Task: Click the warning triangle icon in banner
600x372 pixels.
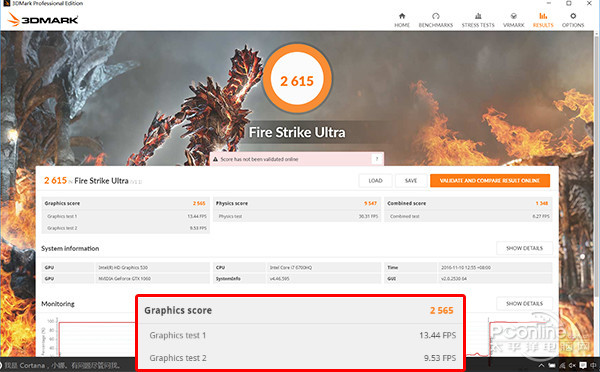Action: (215, 159)
